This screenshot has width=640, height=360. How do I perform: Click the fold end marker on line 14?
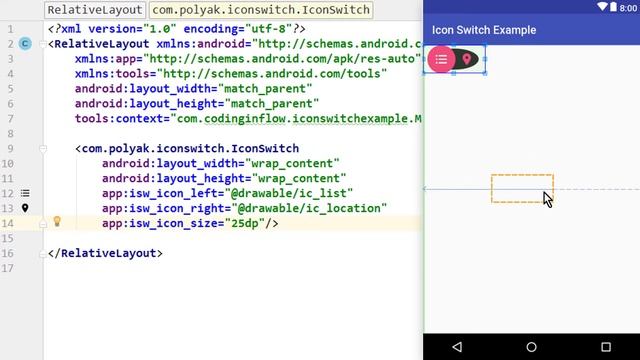point(43,224)
